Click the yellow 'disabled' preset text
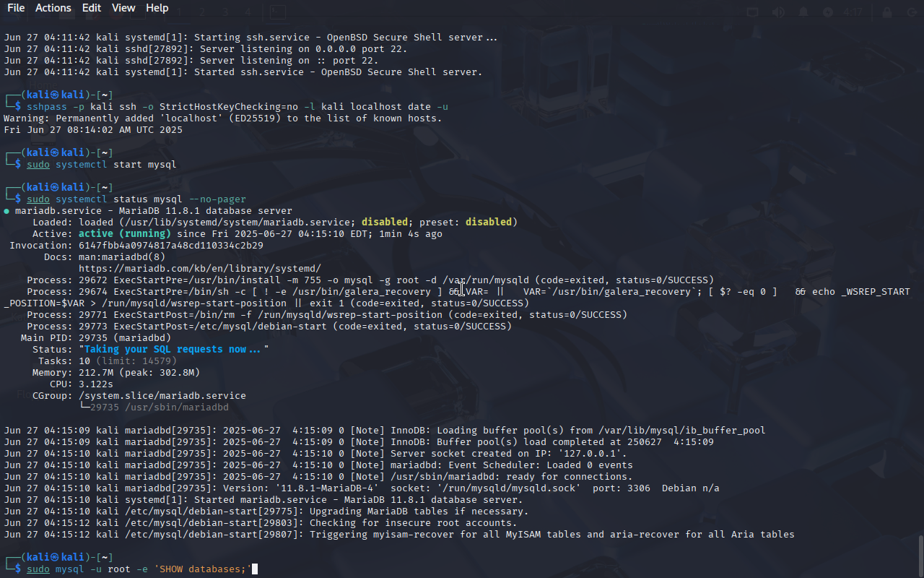 click(488, 223)
